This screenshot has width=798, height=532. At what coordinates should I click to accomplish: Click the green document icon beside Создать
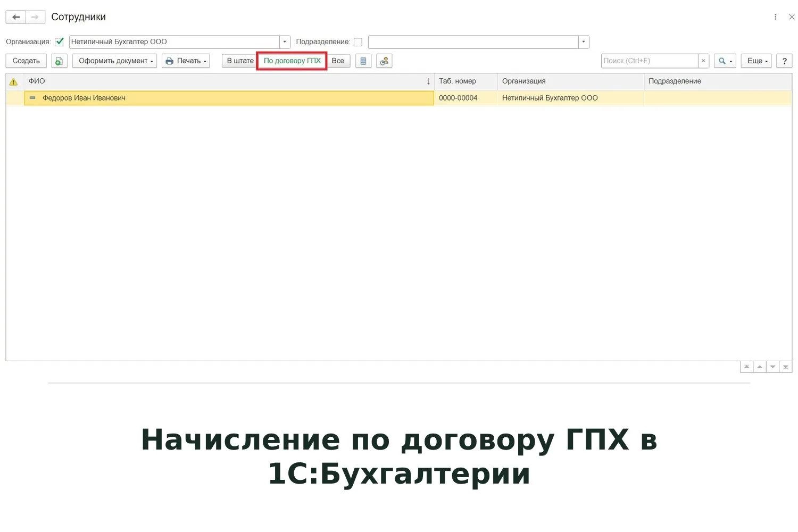click(59, 61)
